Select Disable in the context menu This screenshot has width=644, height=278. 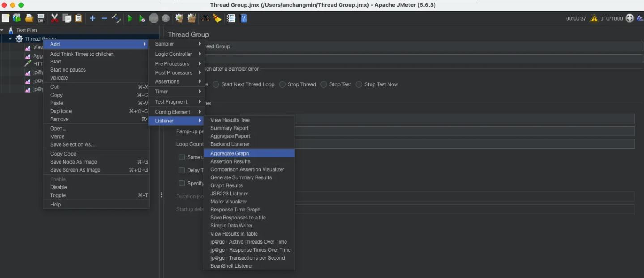(x=96, y=187)
